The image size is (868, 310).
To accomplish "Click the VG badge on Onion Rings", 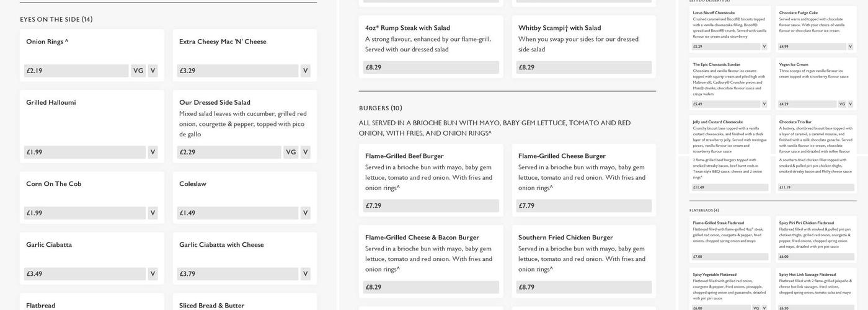I will click(x=138, y=71).
